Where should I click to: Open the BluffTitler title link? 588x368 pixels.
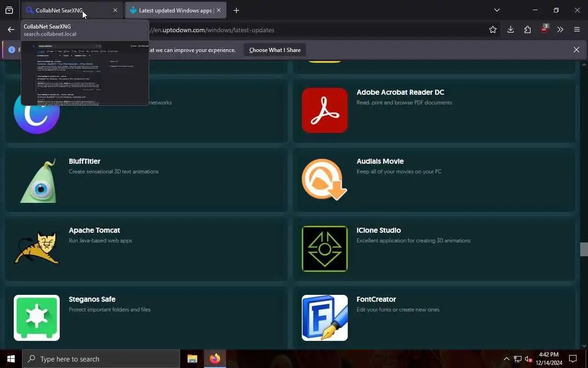tap(85, 161)
